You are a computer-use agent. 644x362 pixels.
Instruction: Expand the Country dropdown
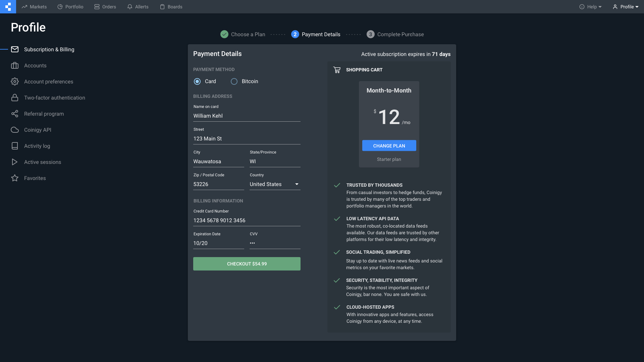(275, 184)
